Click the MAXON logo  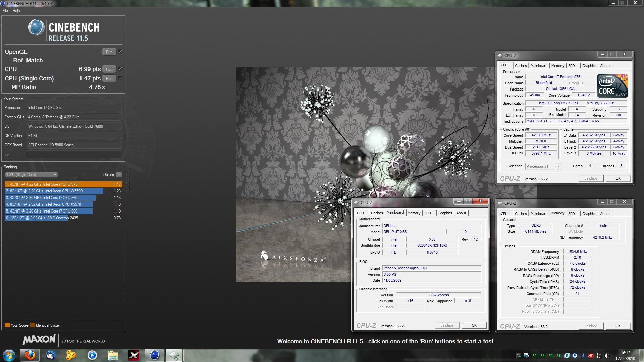coord(39,340)
